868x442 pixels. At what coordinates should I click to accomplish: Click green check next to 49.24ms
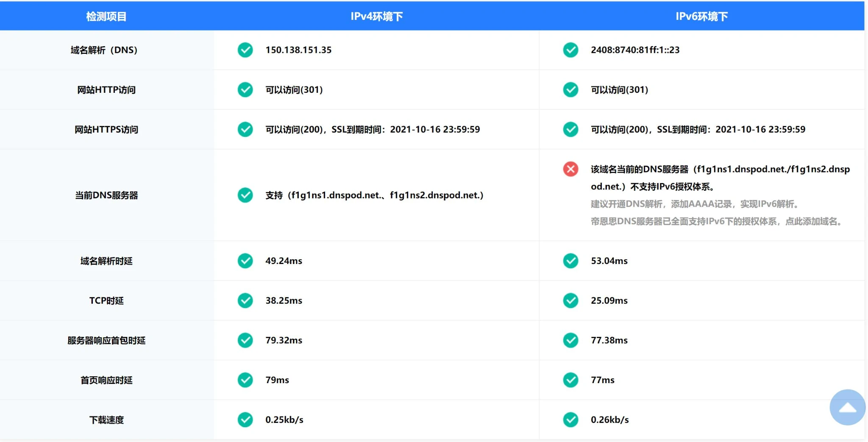point(245,261)
